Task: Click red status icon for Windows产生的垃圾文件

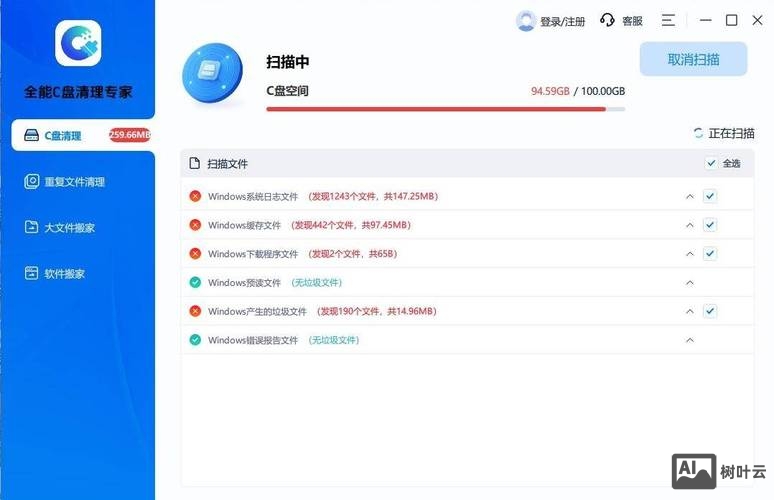Action: (195, 311)
